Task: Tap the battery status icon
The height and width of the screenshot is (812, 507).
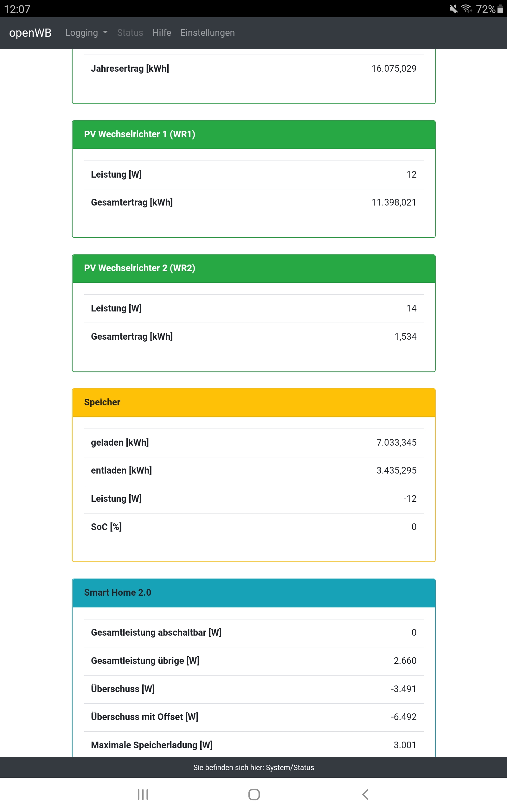Action: point(500,9)
